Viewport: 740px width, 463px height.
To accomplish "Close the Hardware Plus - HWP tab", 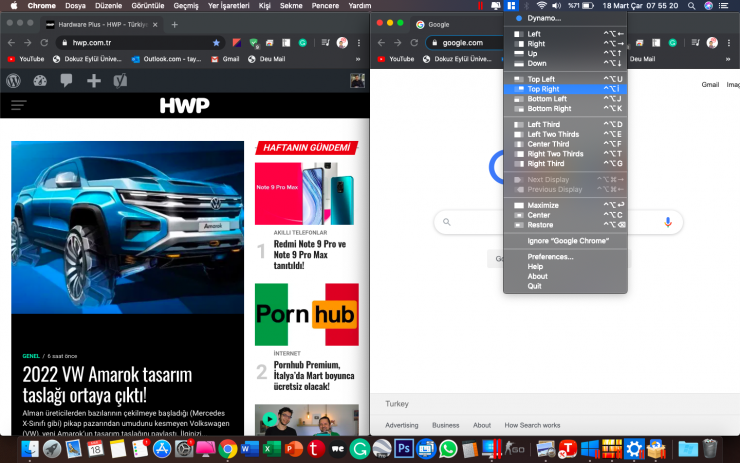I will click(x=155, y=25).
